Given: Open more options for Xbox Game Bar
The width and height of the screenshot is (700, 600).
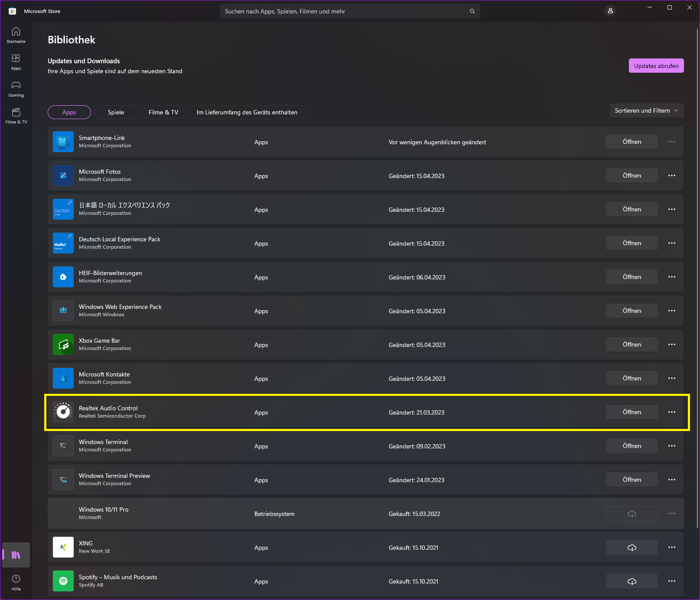Looking at the screenshot, I should (x=671, y=344).
